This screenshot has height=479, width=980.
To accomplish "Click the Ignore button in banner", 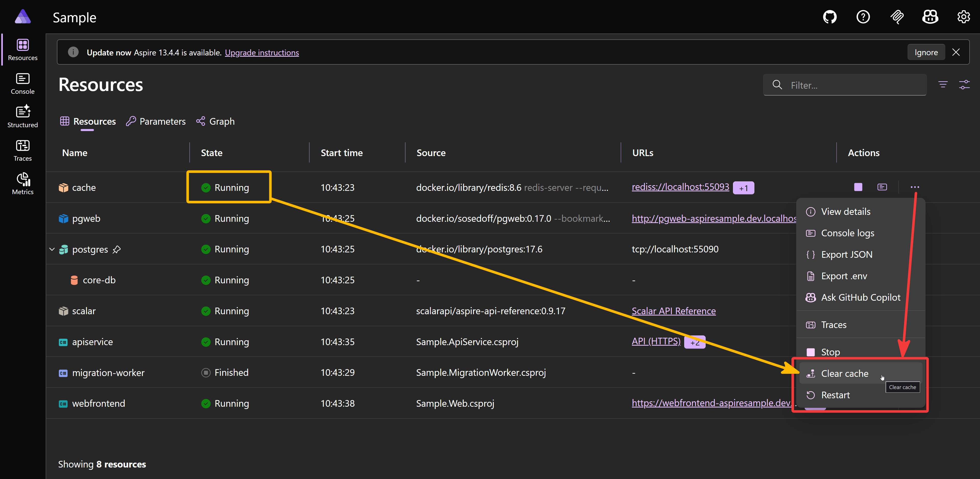I will pyautogui.click(x=926, y=52).
